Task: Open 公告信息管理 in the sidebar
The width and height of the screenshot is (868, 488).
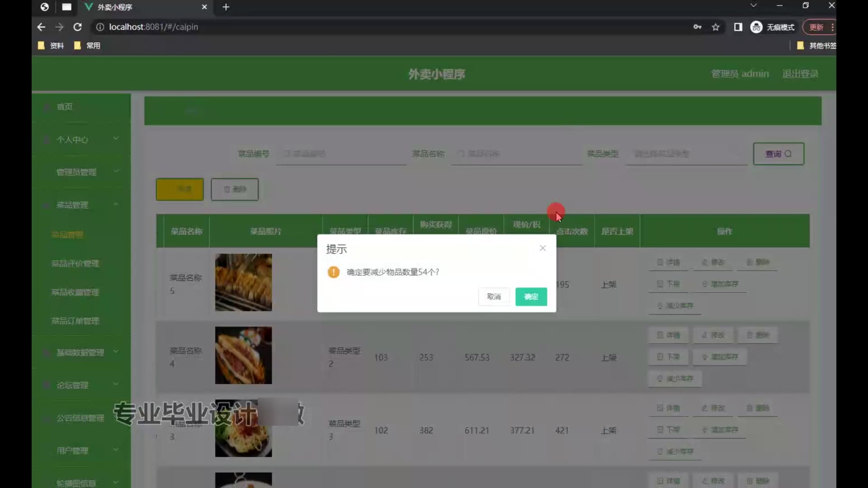Action: (80, 418)
